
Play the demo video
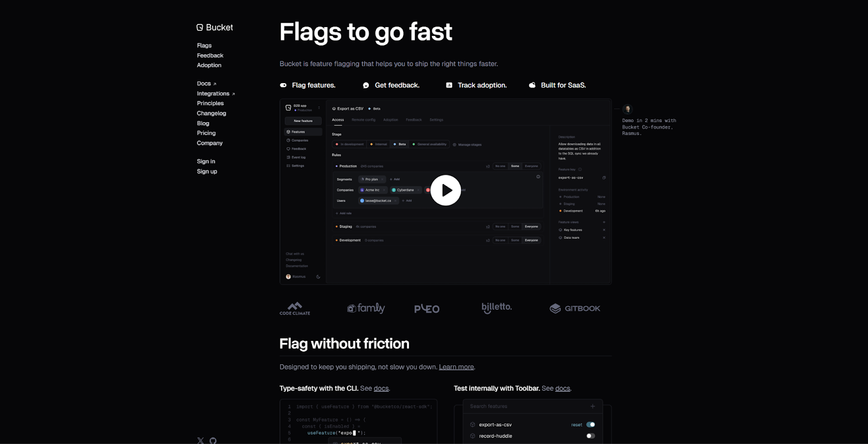(x=445, y=190)
